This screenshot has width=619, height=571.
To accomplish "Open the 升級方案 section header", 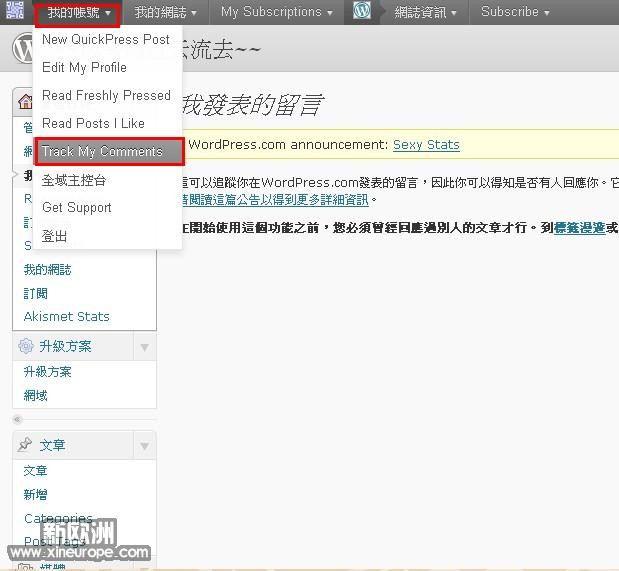I will click(x=65, y=346).
